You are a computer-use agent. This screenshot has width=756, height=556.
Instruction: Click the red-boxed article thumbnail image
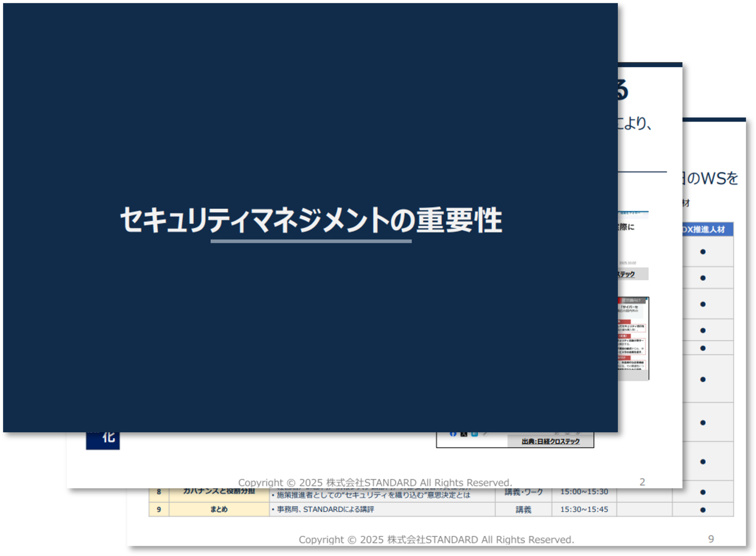(633, 338)
